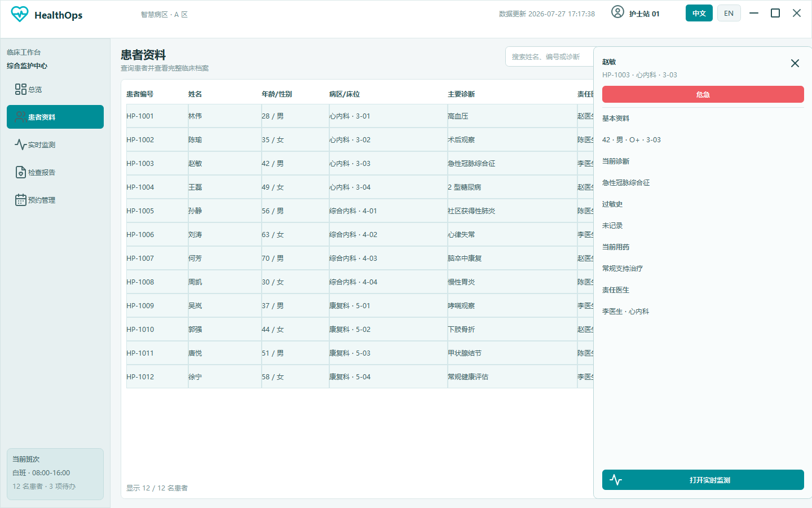This screenshot has height=508, width=812.
Task: Click the 当前班次 shift card
Action: (55, 474)
